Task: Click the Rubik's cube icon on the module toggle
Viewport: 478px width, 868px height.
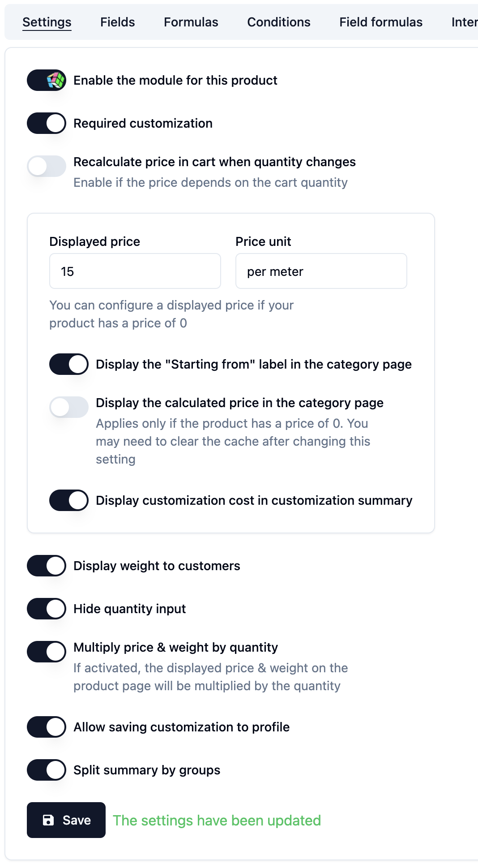Action: (55, 80)
